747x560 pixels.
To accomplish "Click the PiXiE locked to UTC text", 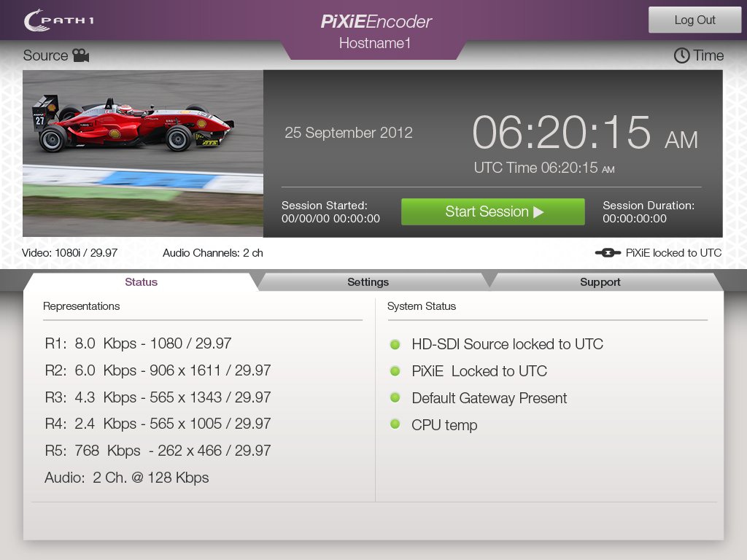I will pos(673,253).
